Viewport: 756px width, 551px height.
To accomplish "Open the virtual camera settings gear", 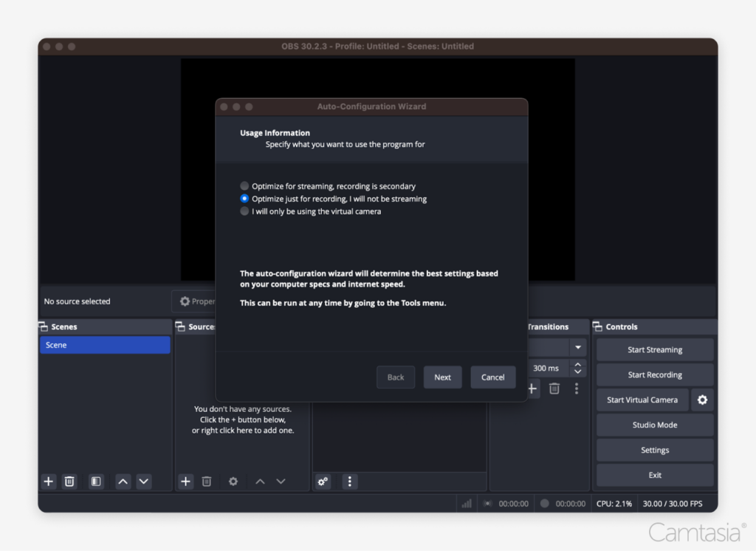I will point(702,400).
